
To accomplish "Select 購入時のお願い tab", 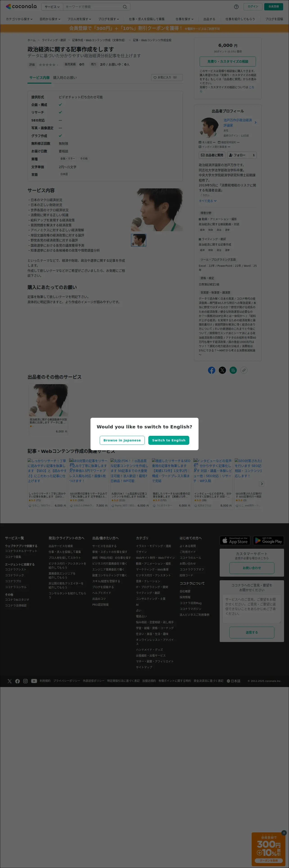I will [x=65, y=78].
